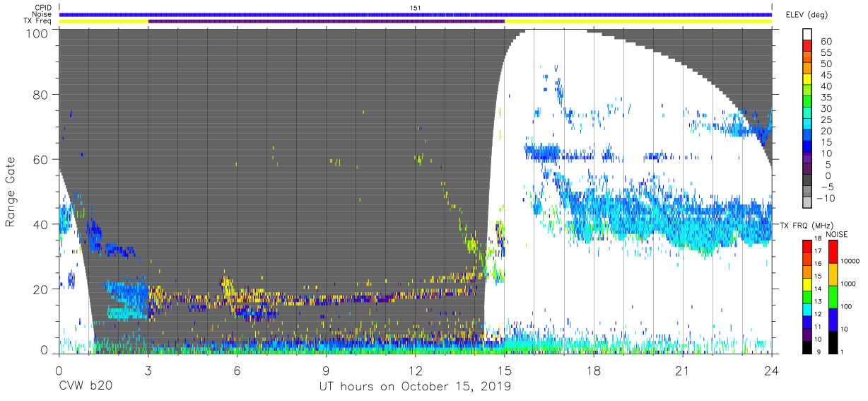Select the black 1–10 NOISE swatch
Viewport: 868px width, 401px height.
click(x=833, y=342)
